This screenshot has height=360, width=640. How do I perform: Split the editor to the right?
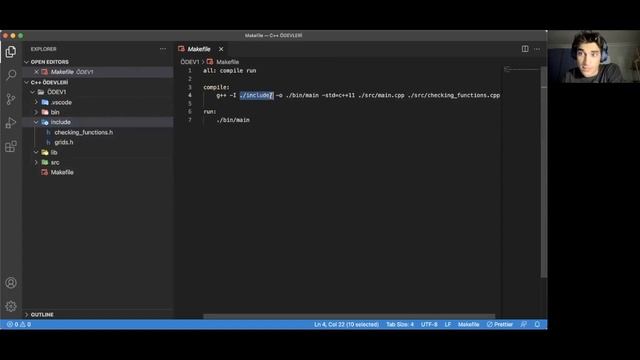pos(525,49)
